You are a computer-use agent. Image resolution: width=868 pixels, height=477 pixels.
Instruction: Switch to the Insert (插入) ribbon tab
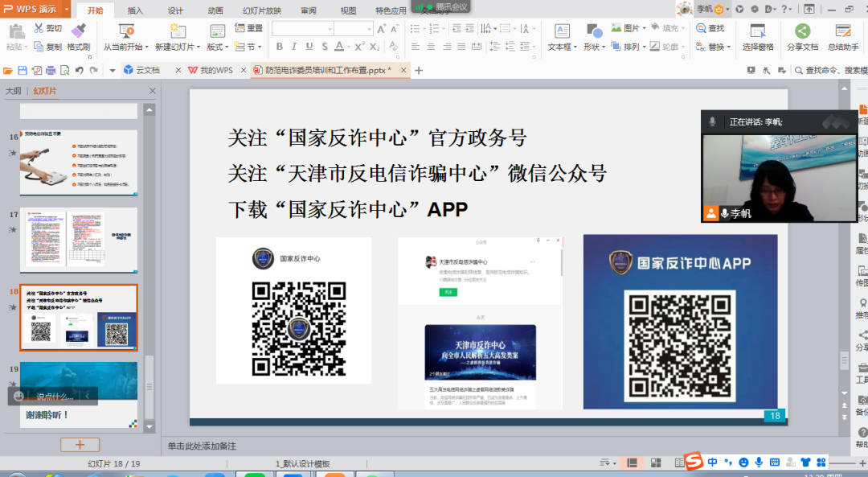136,10
